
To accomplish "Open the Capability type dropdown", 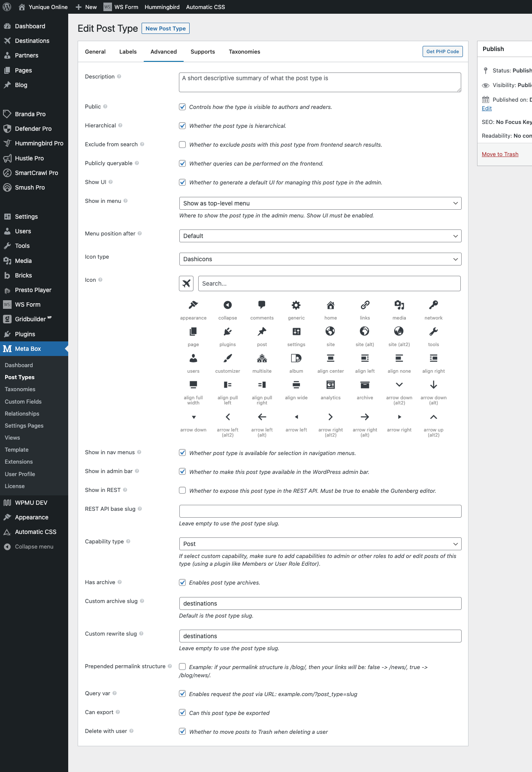I will point(320,544).
